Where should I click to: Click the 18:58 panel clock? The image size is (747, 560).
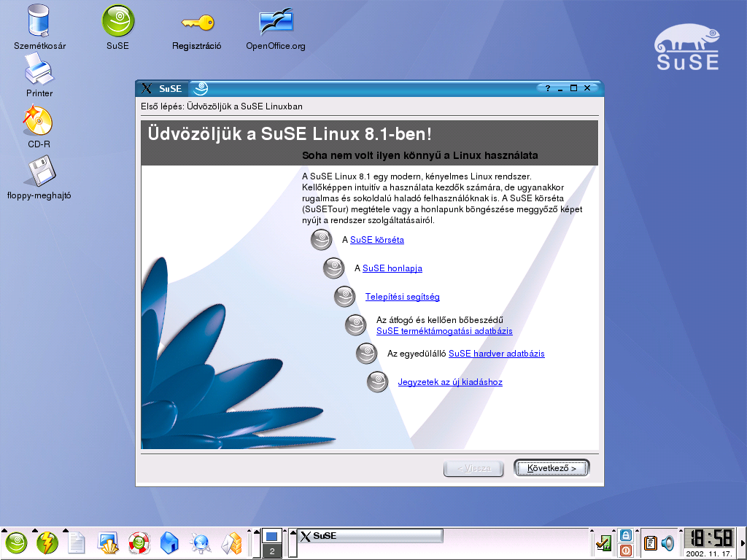click(709, 538)
